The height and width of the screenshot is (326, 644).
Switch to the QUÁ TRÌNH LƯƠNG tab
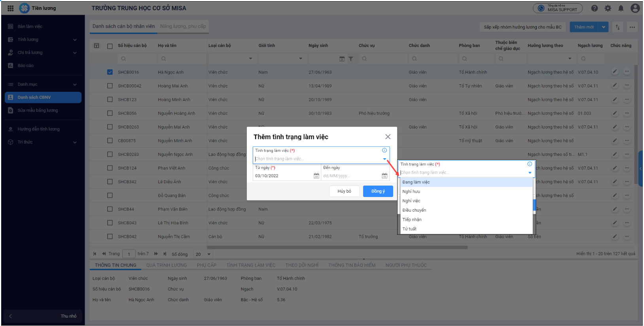coord(166,265)
